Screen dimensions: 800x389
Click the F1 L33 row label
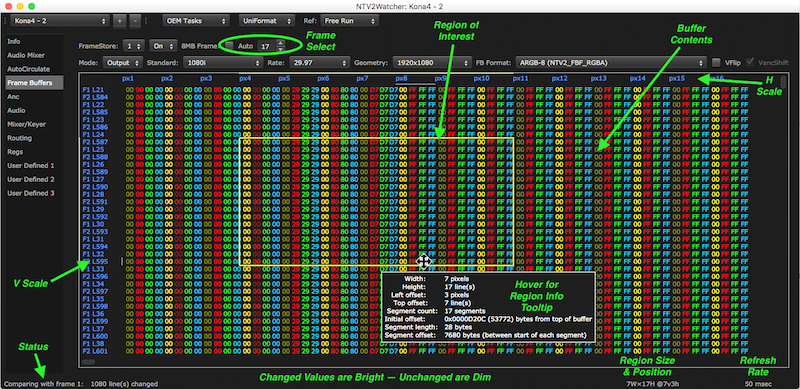93,269
